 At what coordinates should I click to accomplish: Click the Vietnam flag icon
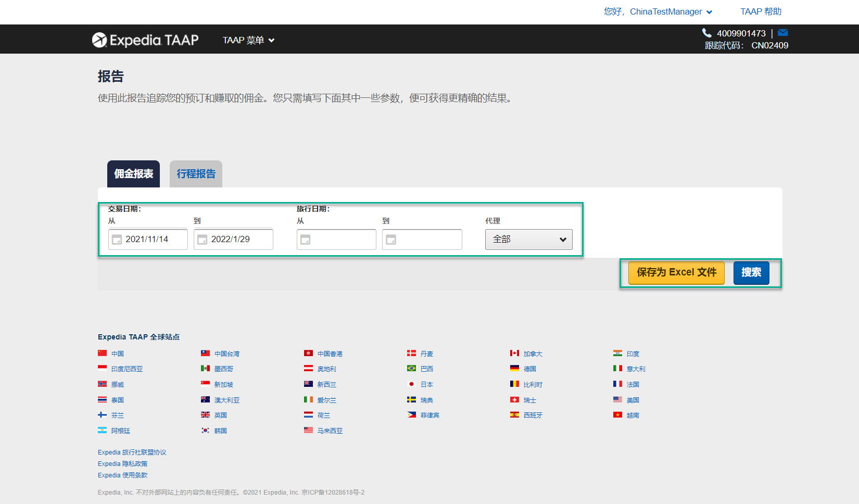pyautogui.click(x=618, y=414)
